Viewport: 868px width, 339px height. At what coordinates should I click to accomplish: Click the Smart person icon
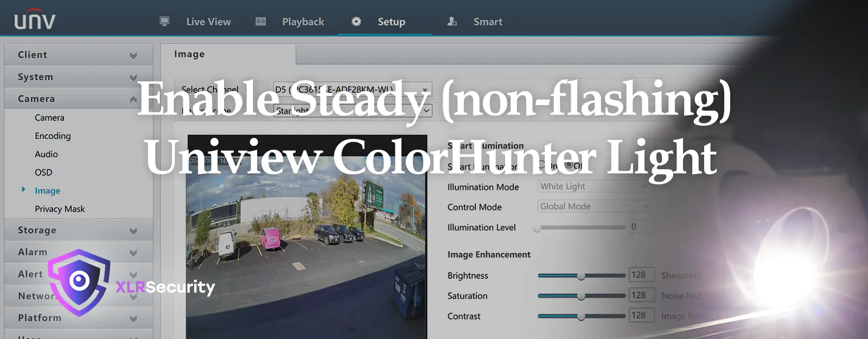[452, 21]
